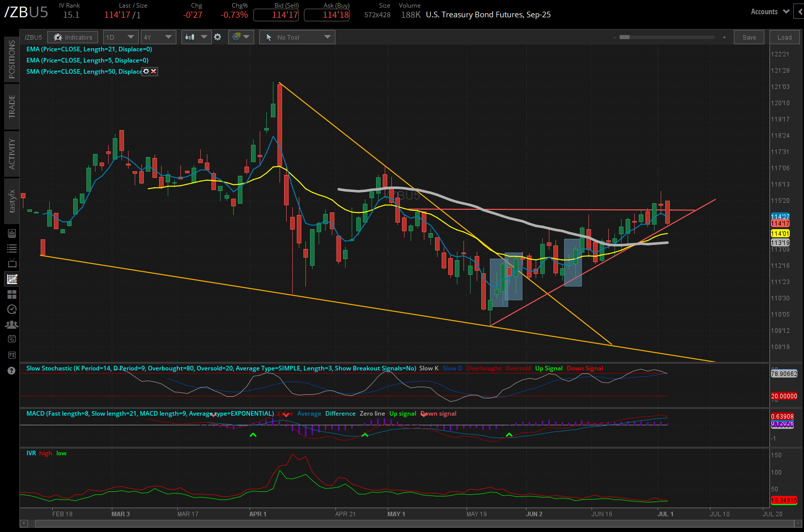Open the candlestick chart type dropdown

click(x=196, y=37)
